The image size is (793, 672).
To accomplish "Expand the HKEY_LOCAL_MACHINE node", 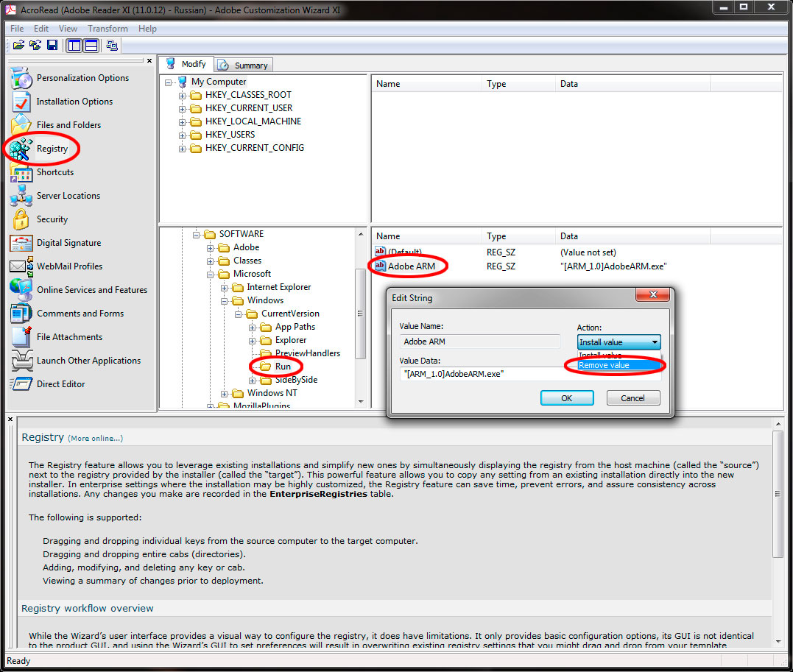I will (182, 122).
